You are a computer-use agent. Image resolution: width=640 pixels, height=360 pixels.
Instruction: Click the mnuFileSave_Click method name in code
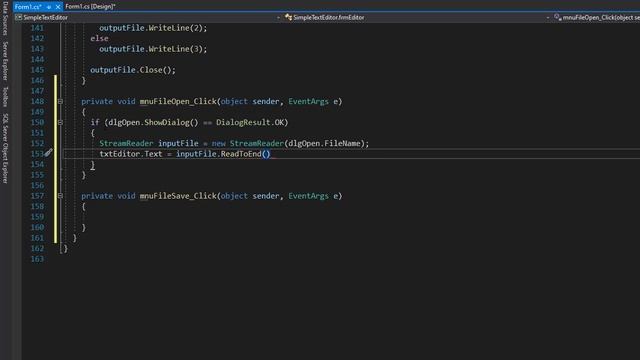178,196
